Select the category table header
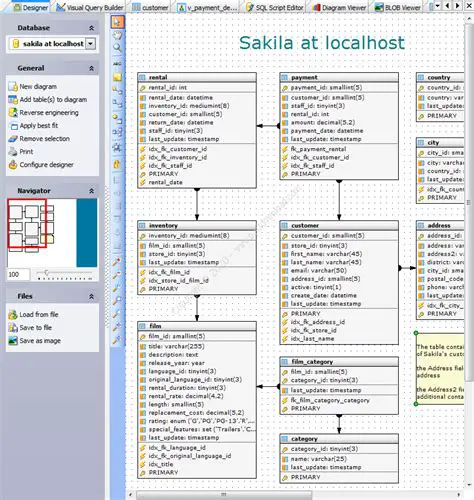474x500 pixels. (x=339, y=439)
